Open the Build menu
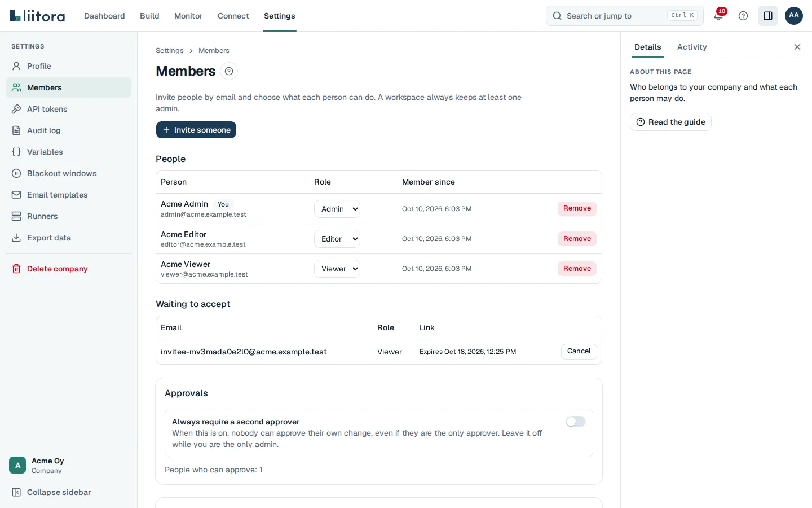The height and width of the screenshot is (508, 812). pyautogui.click(x=149, y=16)
